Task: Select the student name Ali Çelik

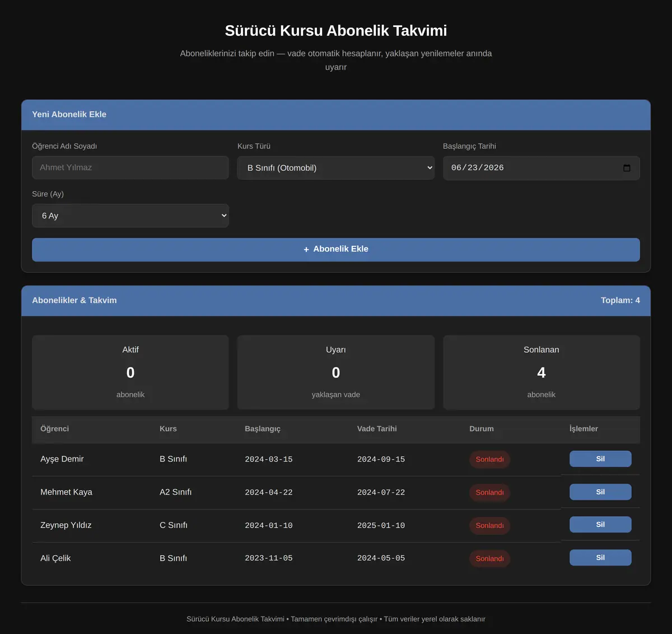Action: 55,558
